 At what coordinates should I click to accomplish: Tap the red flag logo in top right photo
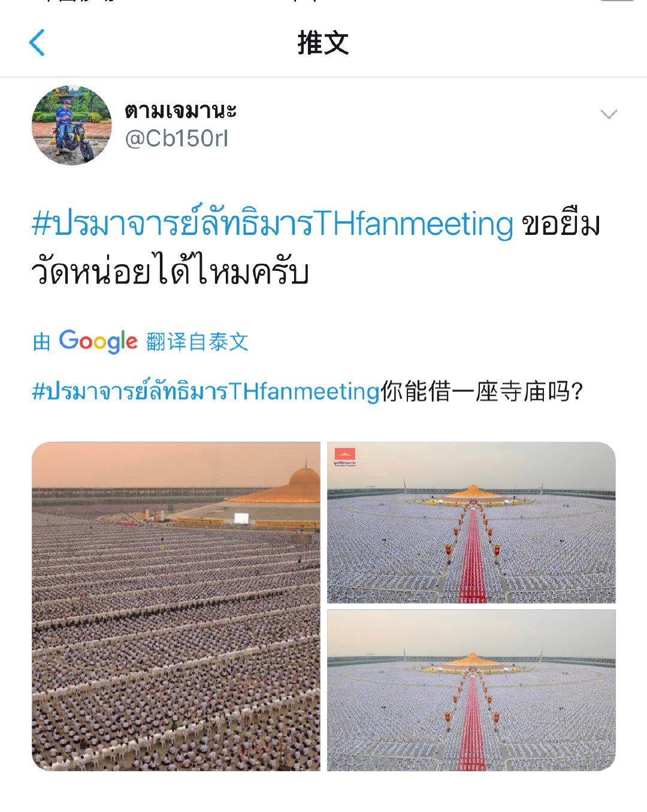345,454
